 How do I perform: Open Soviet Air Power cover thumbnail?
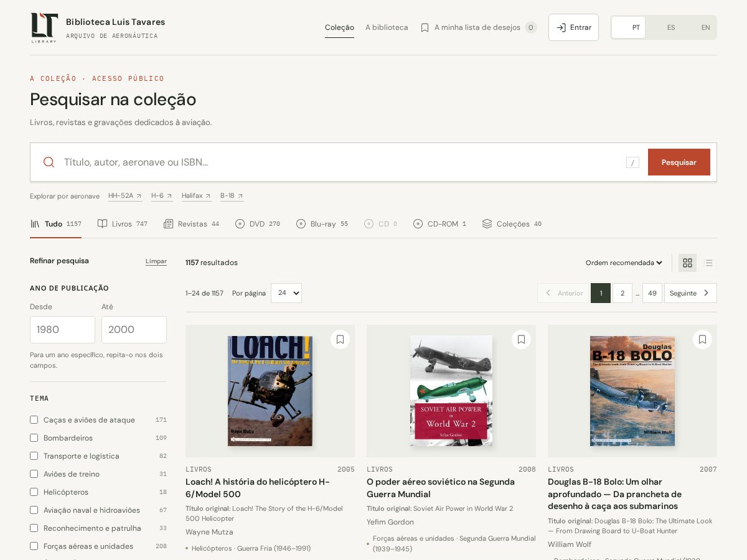coord(451,391)
